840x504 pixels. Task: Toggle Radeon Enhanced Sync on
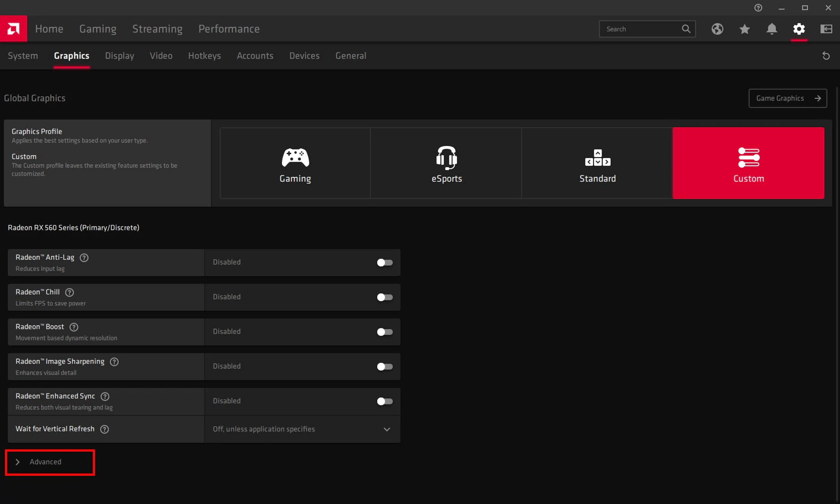384,401
